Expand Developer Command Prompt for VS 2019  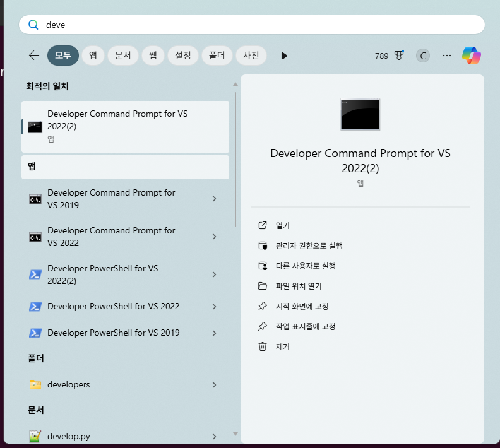214,199
